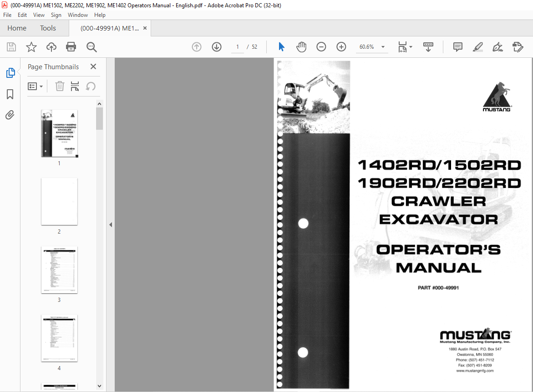Click the Page Thumbnails panel title
Image resolution: width=533 pixels, height=392 pixels.
pos(53,66)
